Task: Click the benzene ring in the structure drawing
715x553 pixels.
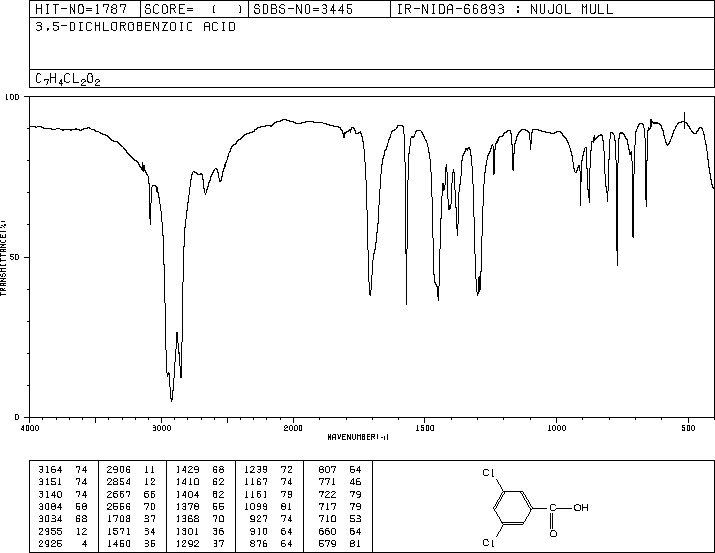Action: pos(513,507)
